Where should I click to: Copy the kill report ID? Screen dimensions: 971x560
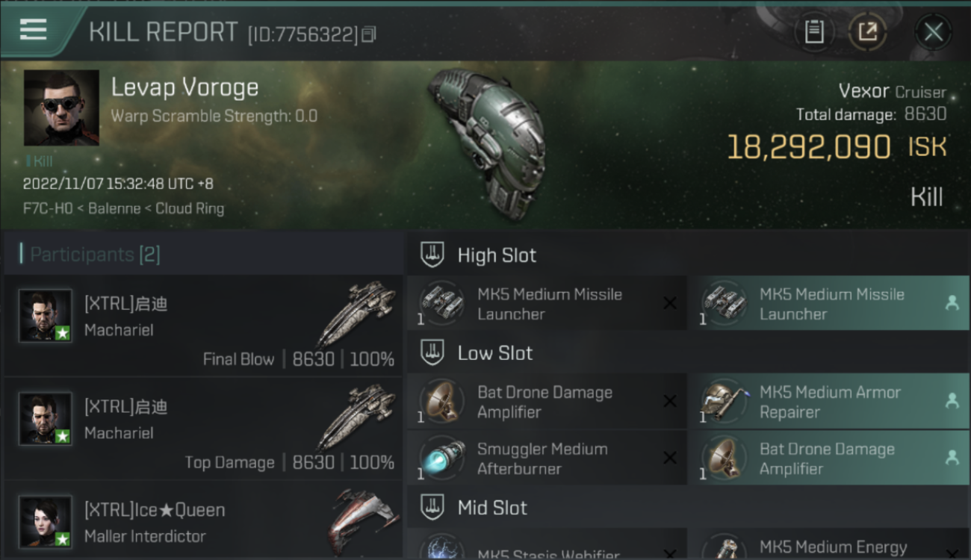(x=368, y=34)
